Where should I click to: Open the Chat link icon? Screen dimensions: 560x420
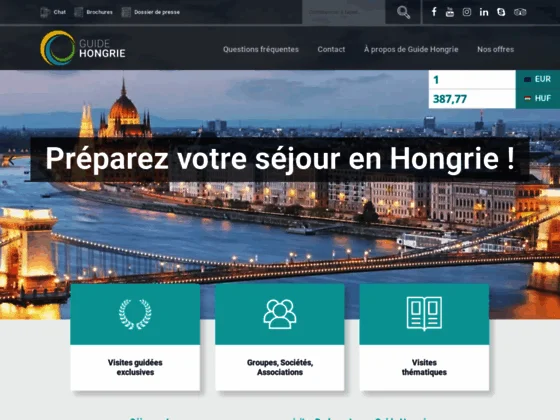45,12
